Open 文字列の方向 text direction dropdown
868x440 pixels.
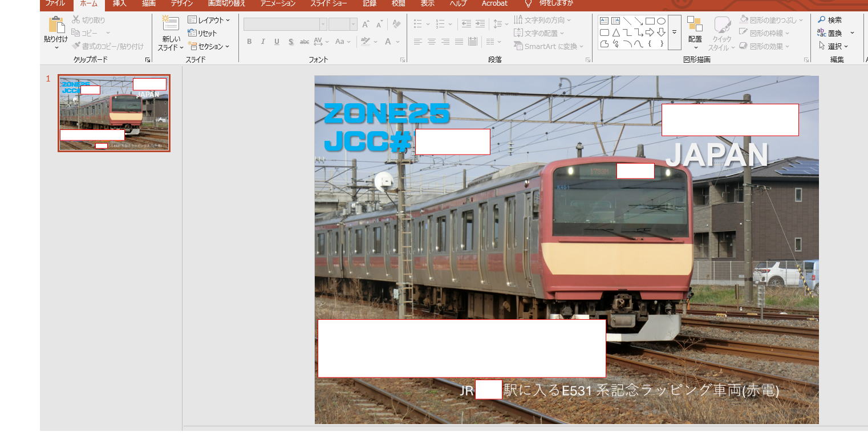(542, 20)
